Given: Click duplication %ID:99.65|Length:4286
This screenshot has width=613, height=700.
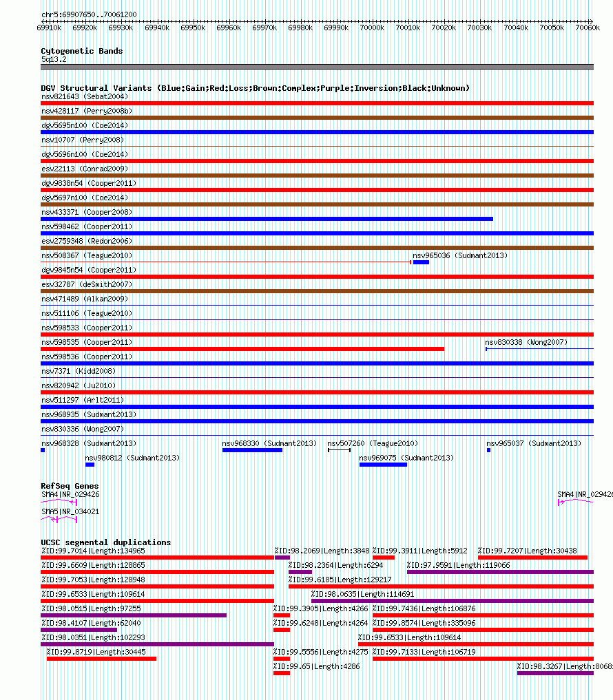Looking at the screenshot, I should pos(316,666).
